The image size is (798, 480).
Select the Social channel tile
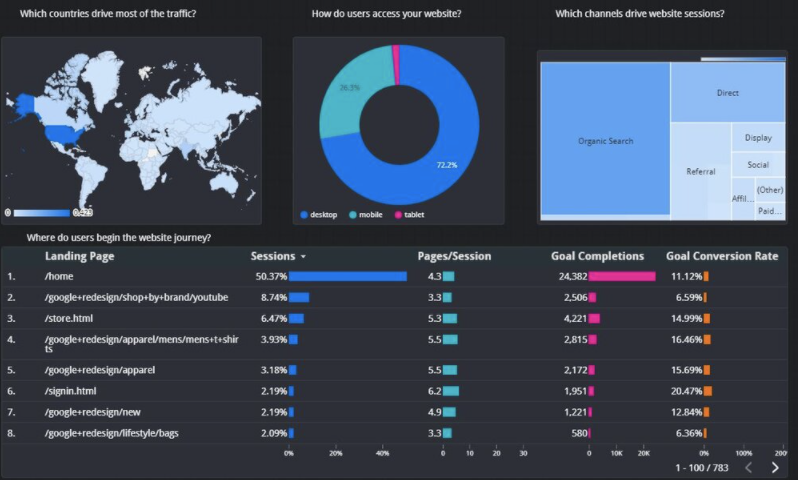click(757, 165)
